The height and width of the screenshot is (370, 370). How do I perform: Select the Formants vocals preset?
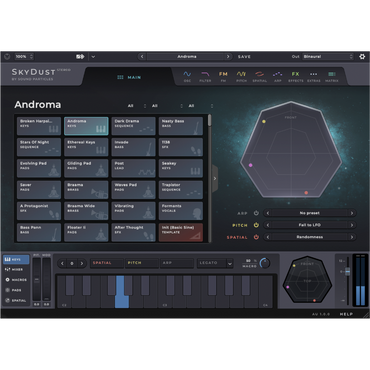181,211
